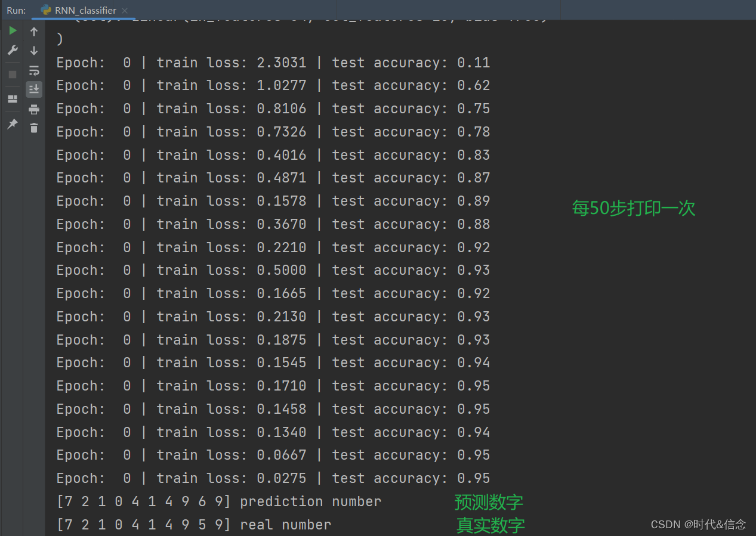Click line with train loss 0.7326
Viewport: 756px width, 536px height.
click(273, 132)
